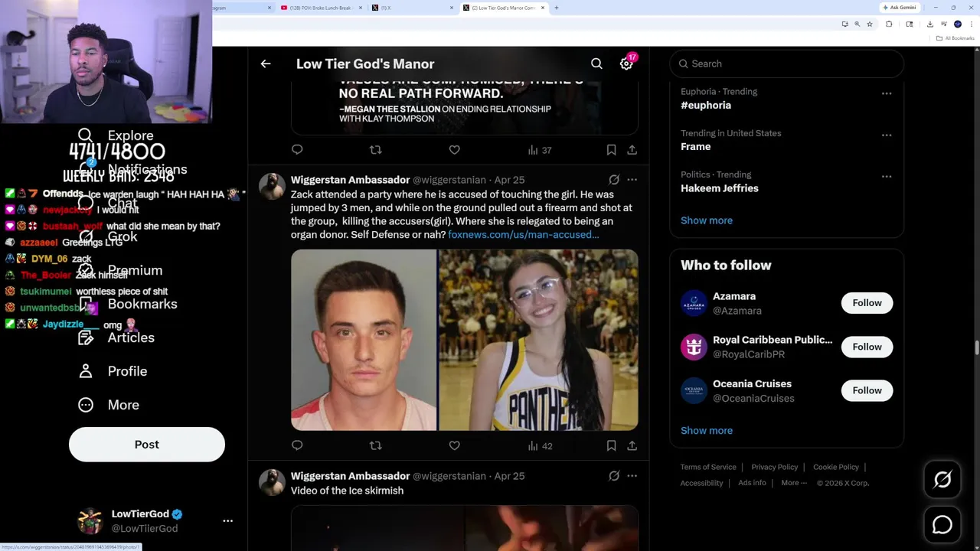
Task: Open options for the #euphoria trend
Action: (886, 93)
